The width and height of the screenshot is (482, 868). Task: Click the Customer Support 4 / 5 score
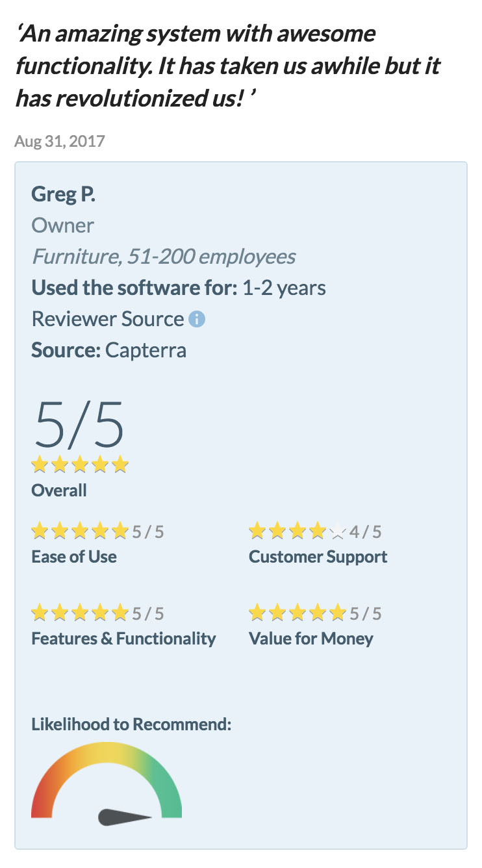366,532
